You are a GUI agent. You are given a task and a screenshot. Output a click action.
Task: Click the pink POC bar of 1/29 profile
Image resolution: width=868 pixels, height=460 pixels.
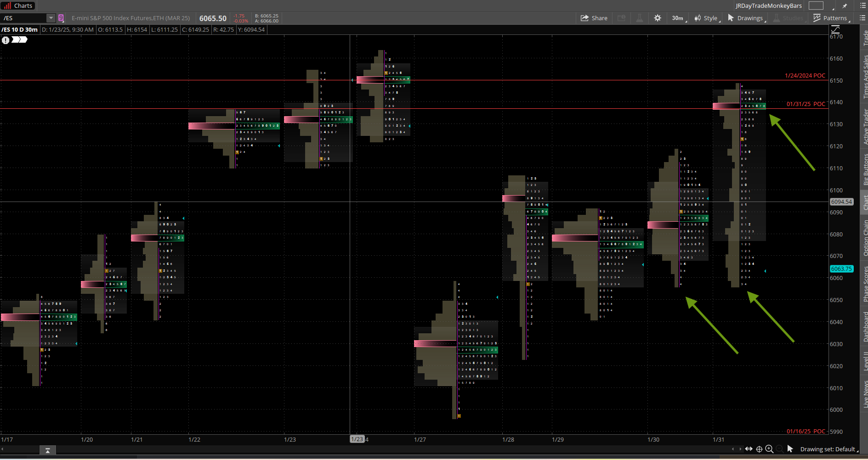(575, 238)
